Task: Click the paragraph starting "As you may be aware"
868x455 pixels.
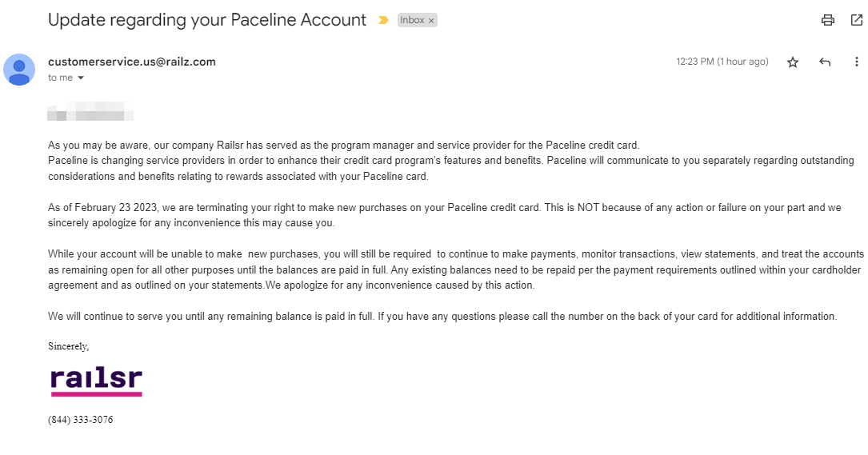Action: tap(344, 146)
